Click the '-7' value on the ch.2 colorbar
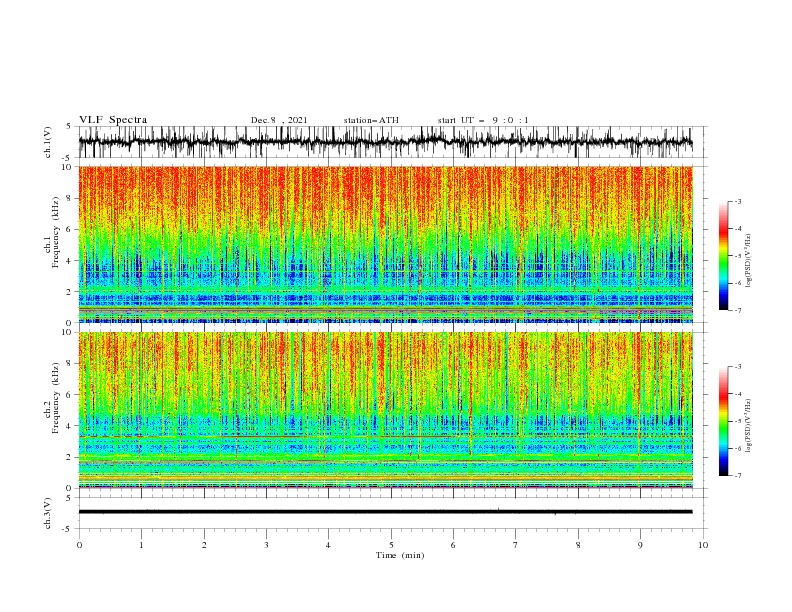This screenshot has width=792, height=612. tap(737, 476)
